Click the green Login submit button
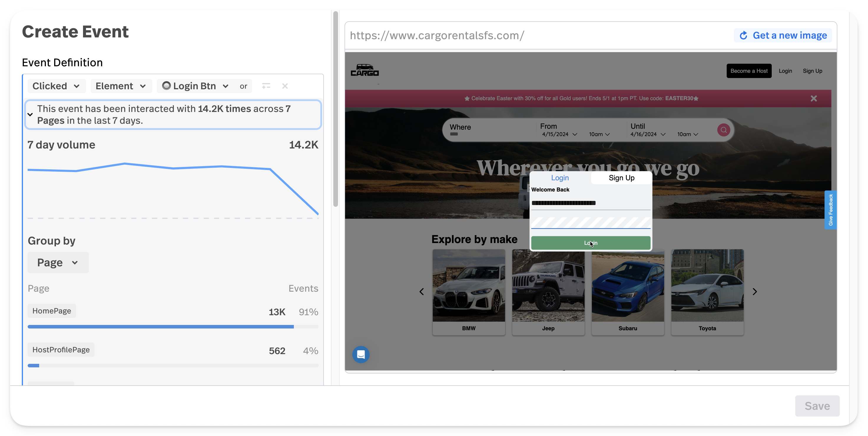The image size is (868, 436). pyautogui.click(x=590, y=243)
